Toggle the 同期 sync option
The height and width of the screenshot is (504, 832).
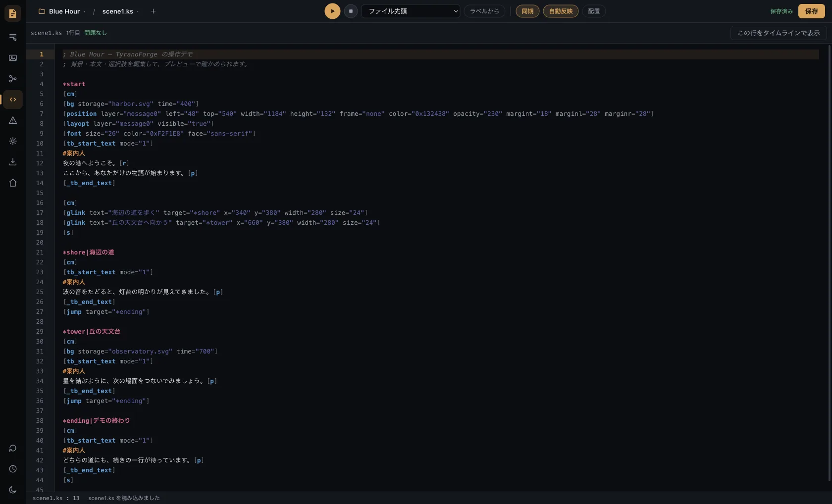(x=527, y=11)
